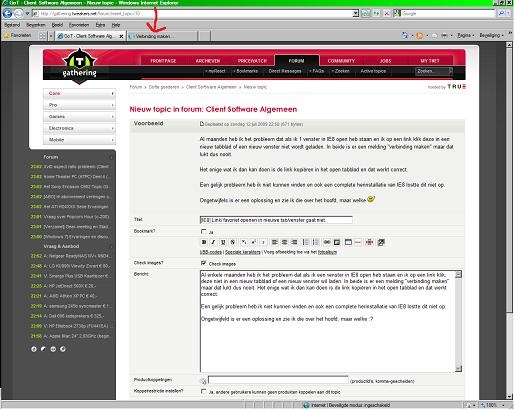514x410 pixels.
Task: Open the recent pages dropdown next to Forward
Action: [x=27, y=14]
